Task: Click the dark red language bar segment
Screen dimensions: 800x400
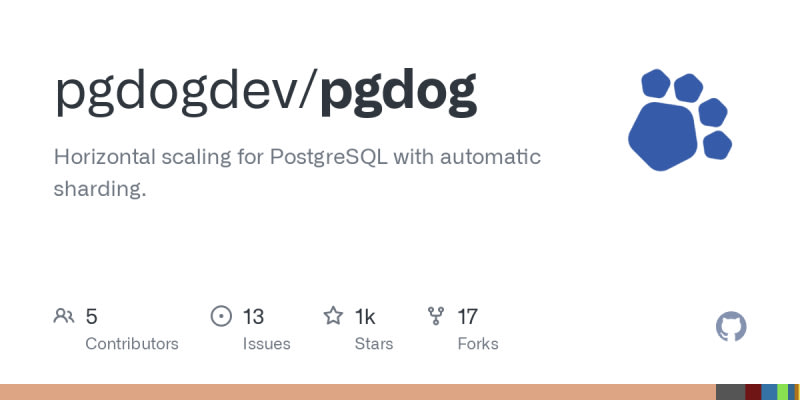Action: click(x=753, y=392)
